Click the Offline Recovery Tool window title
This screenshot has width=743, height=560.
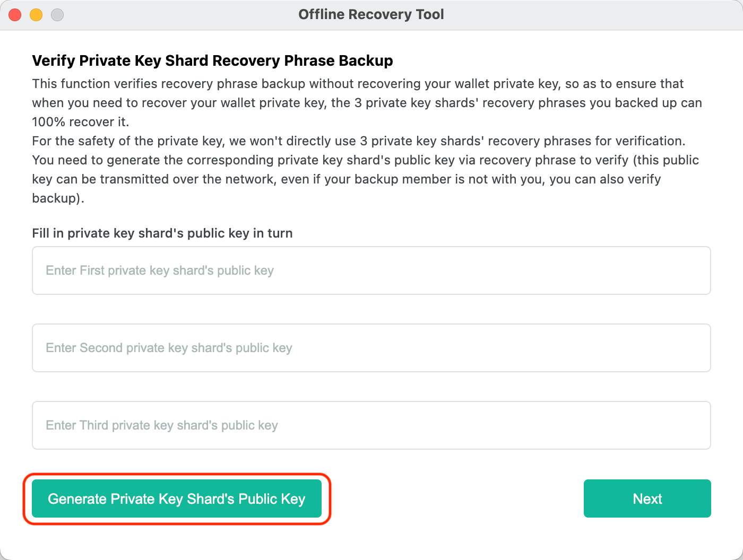pos(371,14)
